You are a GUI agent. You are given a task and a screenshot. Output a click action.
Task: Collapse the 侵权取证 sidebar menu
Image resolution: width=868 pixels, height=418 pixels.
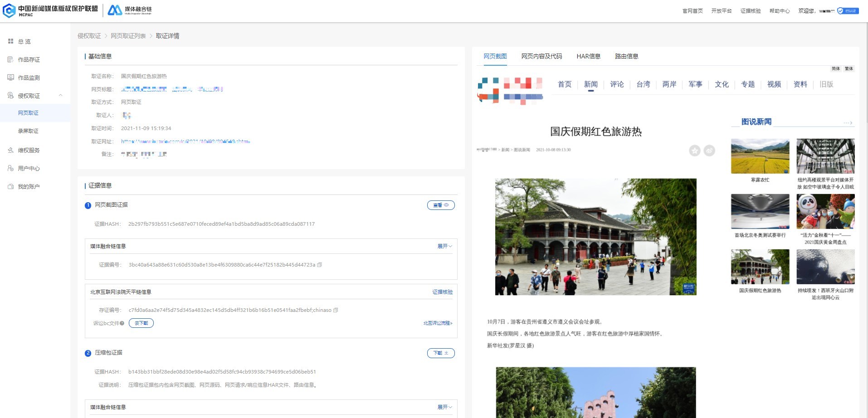[60, 95]
